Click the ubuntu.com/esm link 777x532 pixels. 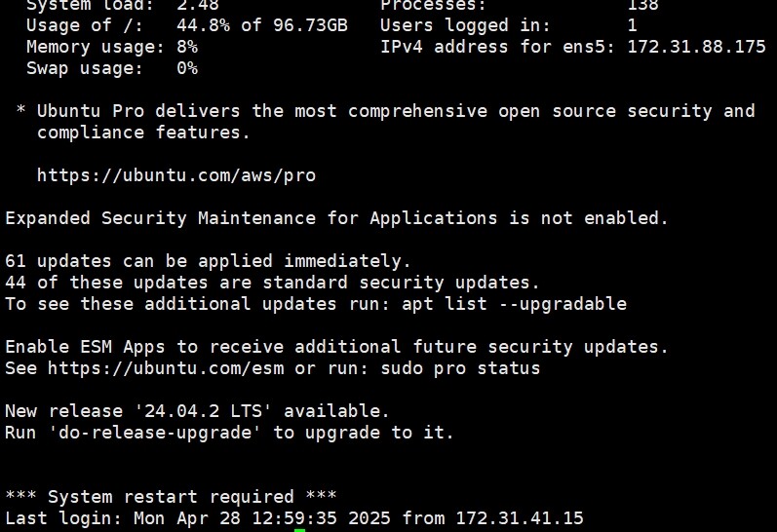[166, 368]
